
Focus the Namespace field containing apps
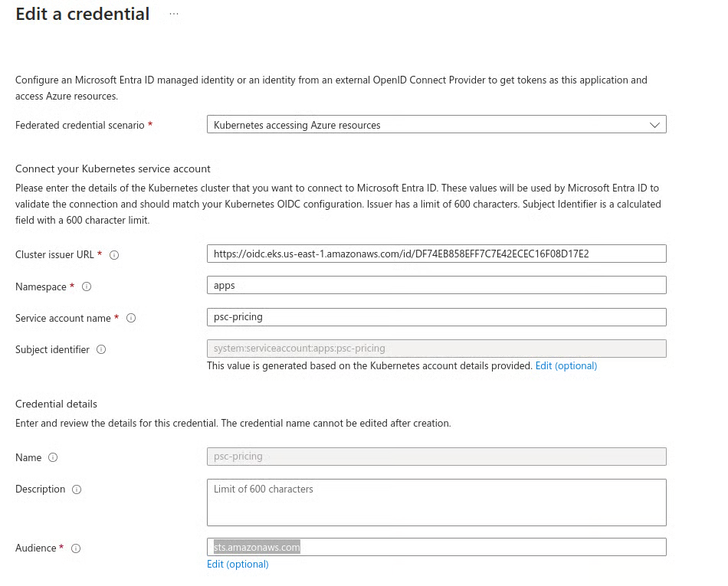[x=435, y=285]
